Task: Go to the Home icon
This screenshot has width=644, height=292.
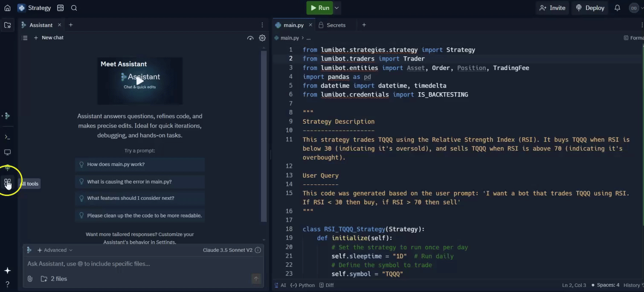Action: (7, 8)
